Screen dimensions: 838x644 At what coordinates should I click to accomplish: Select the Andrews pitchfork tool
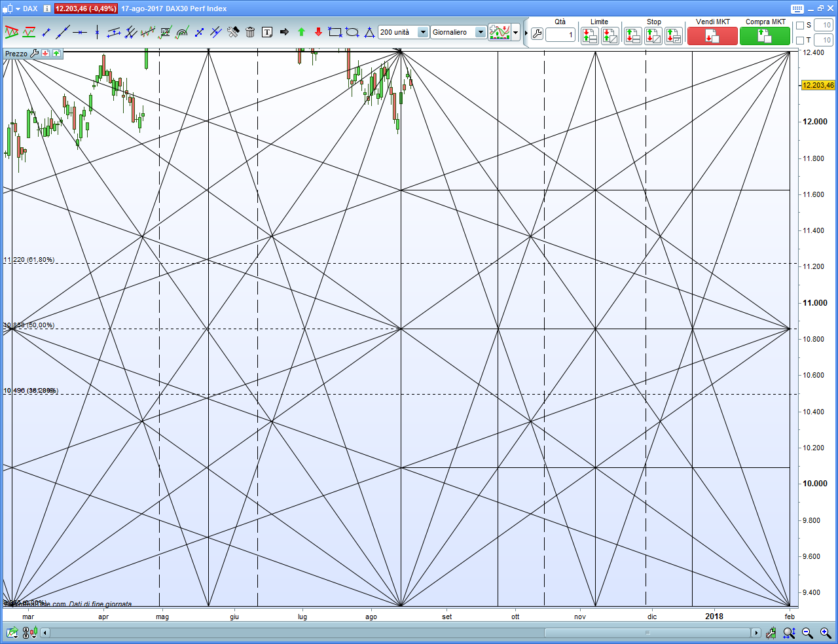[x=131, y=32]
